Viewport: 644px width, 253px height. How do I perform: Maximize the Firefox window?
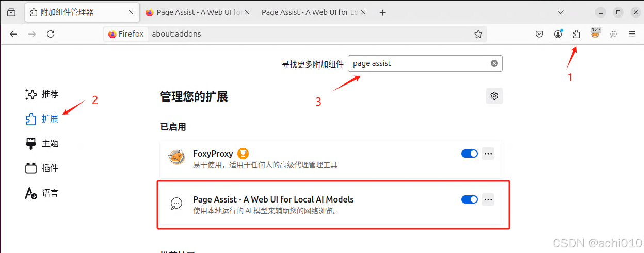(x=618, y=12)
